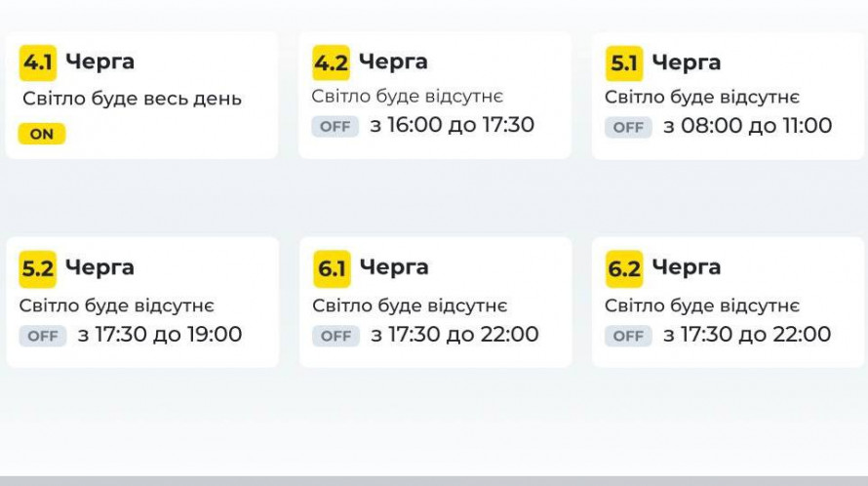Image resolution: width=868 pixels, height=486 pixels.
Task: Click the yellow 6.2 queue badge
Action: pyautogui.click(x=624, y=268)
